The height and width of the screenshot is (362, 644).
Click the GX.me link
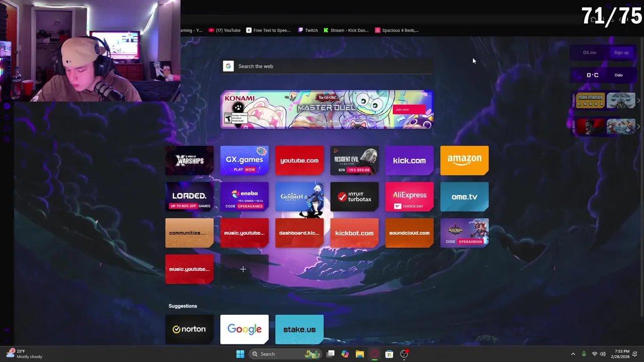[x=589, y=52]
